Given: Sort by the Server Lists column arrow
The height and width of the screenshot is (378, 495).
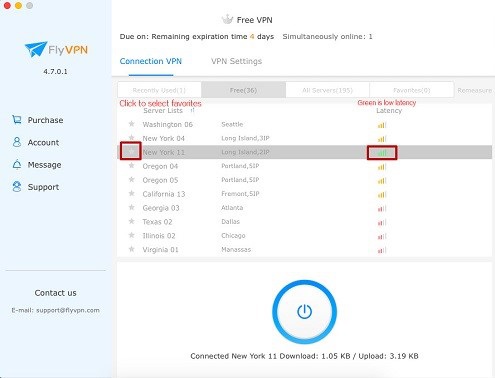Looking at the screenshot, I should coord(192,110).
